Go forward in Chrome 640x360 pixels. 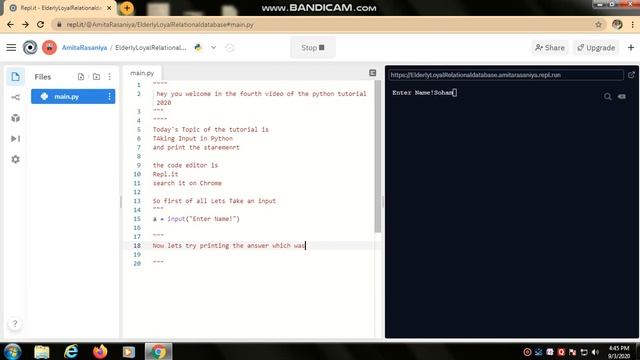(25, 24)
